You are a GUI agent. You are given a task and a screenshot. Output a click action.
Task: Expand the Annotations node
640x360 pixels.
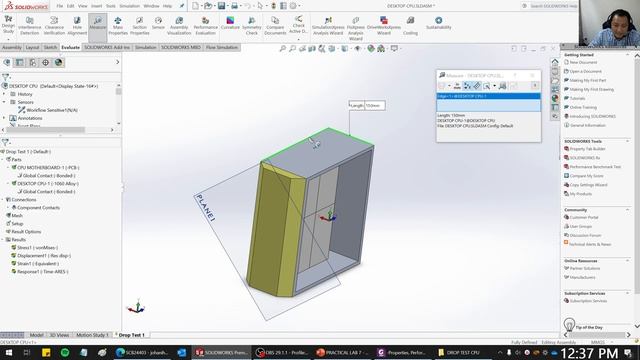(4, 118)
